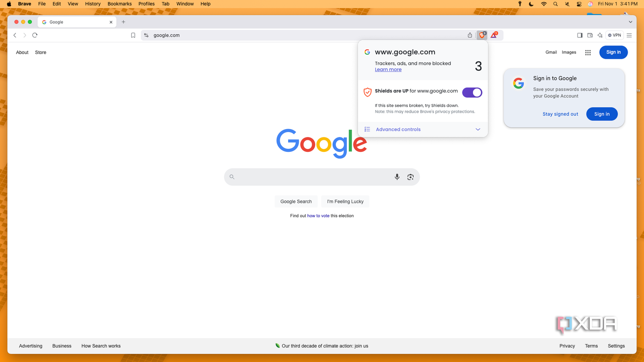644x362 pixels.
Task: Follow the how to vote link
Action: [x=318, y=216]
